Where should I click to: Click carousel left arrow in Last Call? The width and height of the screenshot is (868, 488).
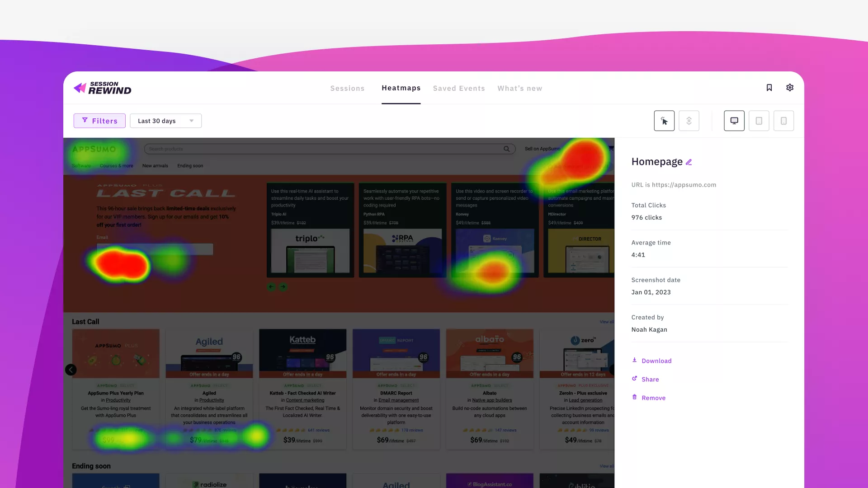(71, 370)
